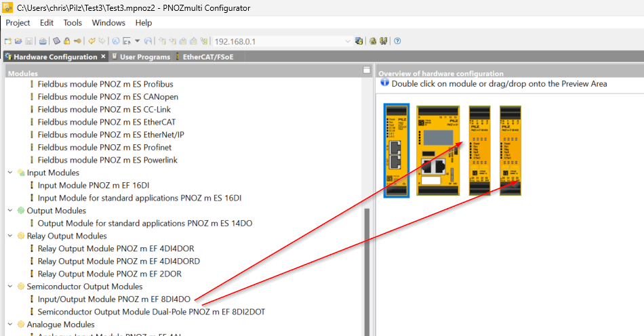Select Fieldbus module PNOZ m ES EtherCAT
This screenshot has width=644, height=336.
tap(106, 122)
